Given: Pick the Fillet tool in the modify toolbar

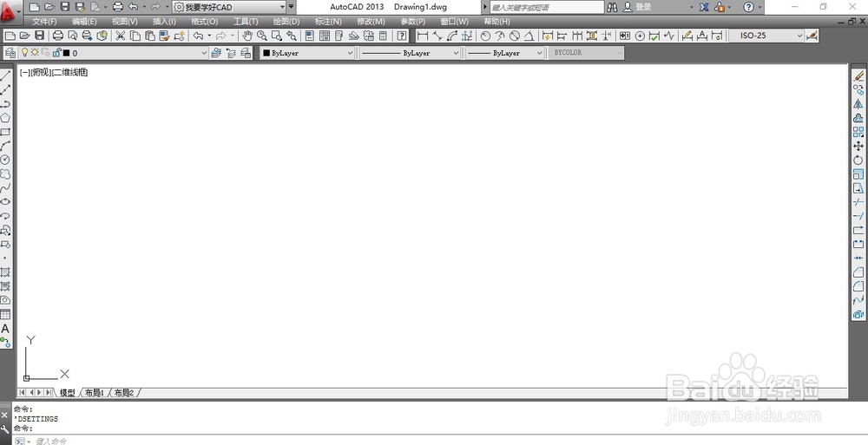Looking at the screenshot, I should coord(858,286).
